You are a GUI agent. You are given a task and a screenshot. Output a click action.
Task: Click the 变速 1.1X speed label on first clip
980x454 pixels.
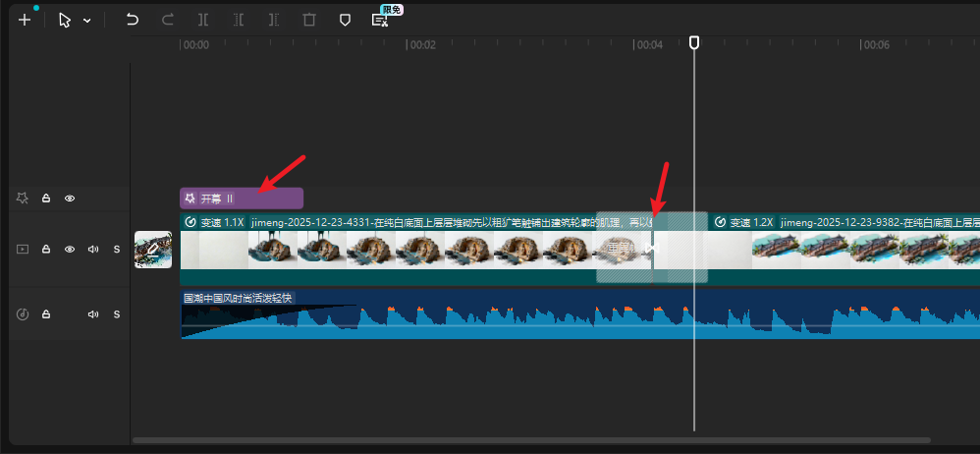click(x=214, y=223)
